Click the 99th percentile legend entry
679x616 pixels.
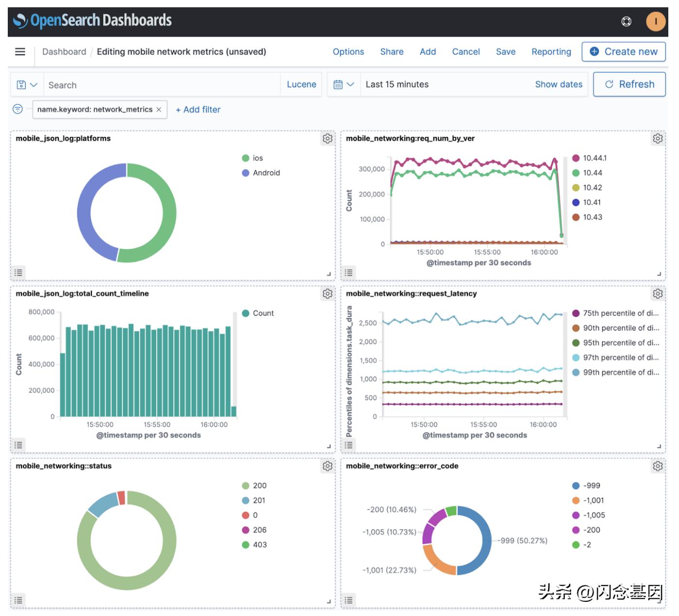pyautogui.click(x=616, y=373)
